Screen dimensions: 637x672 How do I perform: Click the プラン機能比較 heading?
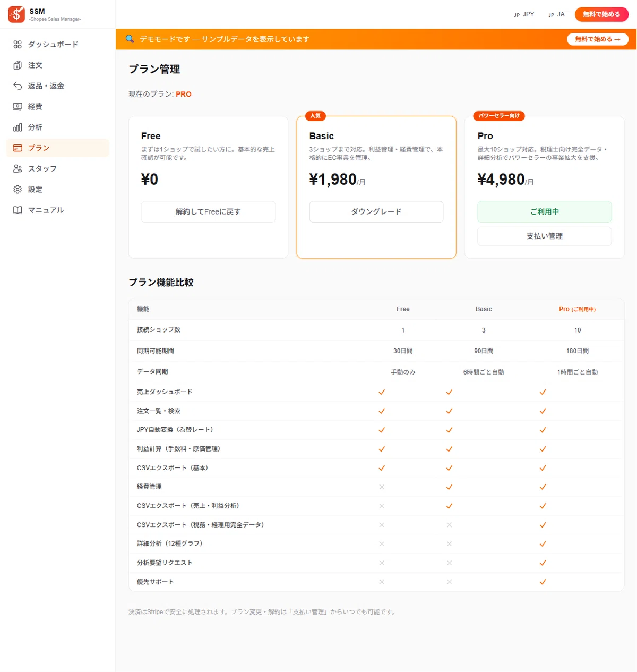click(x=161, y=283)
